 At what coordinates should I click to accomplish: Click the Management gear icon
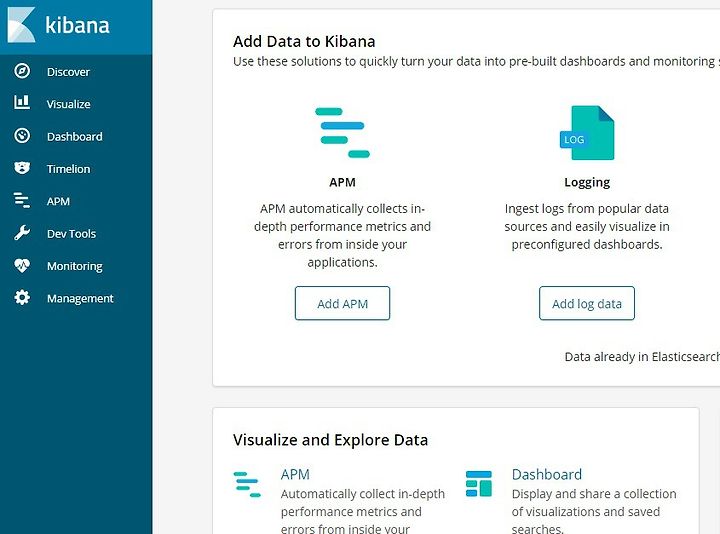coord(22,298)
